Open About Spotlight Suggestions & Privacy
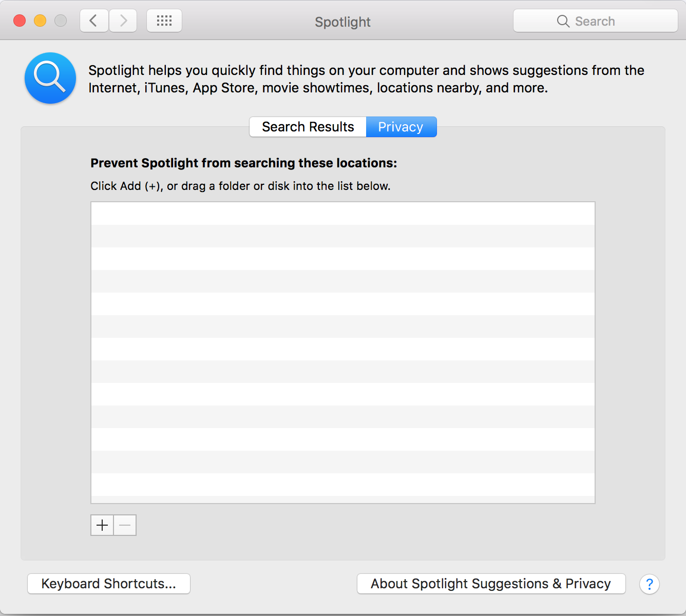 tap(491, 584)
